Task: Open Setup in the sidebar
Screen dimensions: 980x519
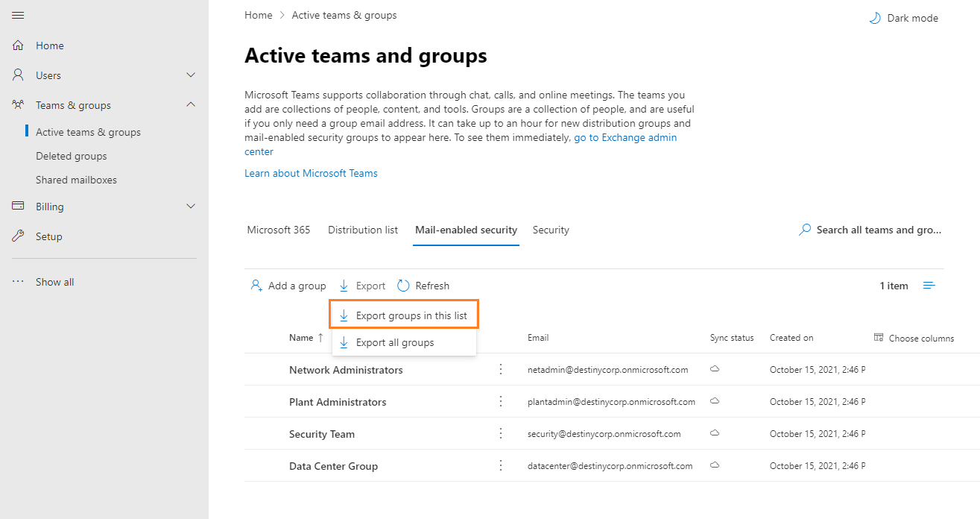Action: [x=49, y=236]
